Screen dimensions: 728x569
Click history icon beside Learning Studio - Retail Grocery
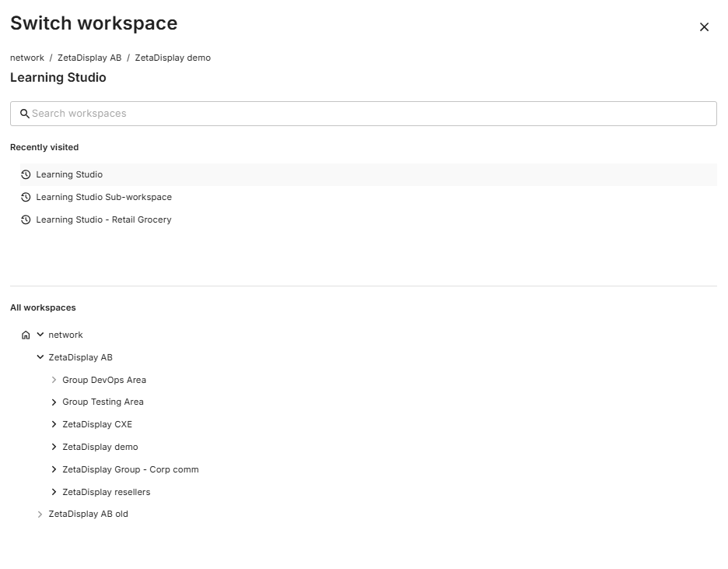pos(26,220)
